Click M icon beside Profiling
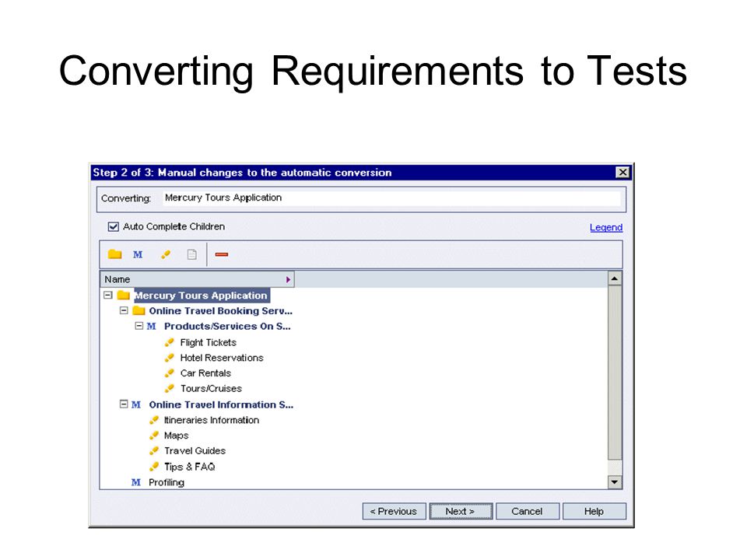The image size is (747, 560). (136, 482)
